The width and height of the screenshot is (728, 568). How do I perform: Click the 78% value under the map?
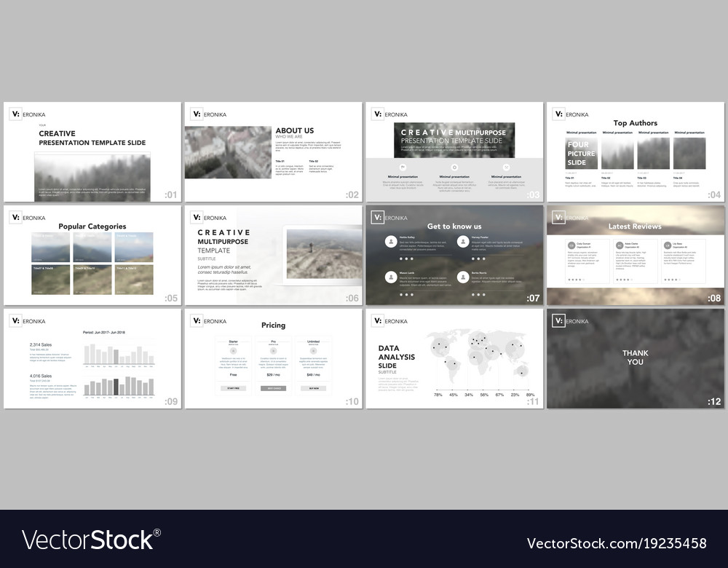(x=438, y=395)
